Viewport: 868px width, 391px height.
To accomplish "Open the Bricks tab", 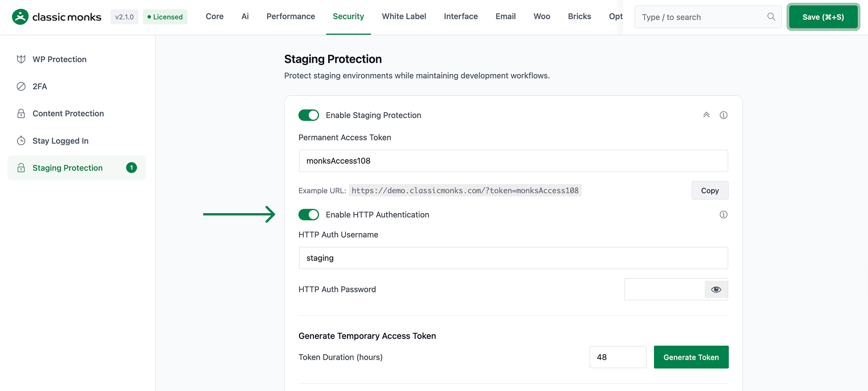I will [x=579, y=17].
